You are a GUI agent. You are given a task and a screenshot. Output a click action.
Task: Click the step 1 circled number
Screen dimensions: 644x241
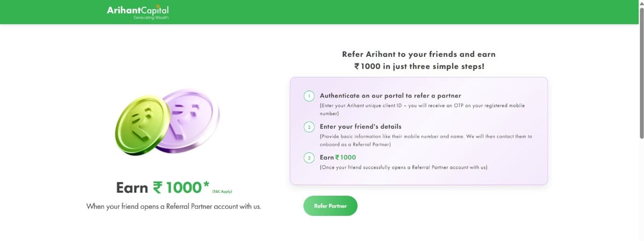(x=309, y=96)
